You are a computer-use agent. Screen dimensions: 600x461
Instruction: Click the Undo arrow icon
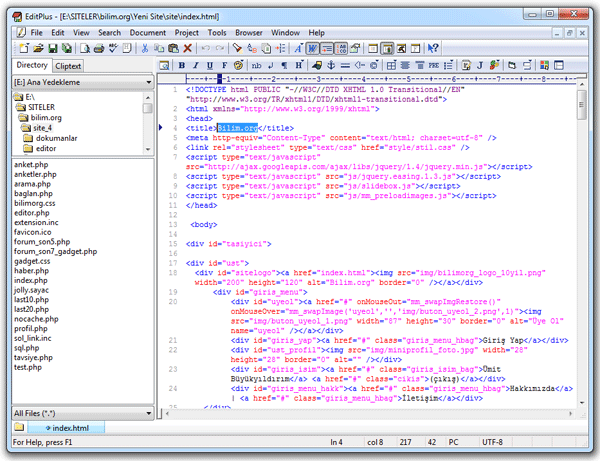[205, 48]
